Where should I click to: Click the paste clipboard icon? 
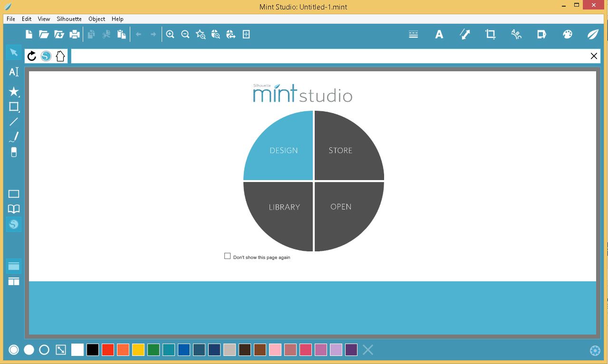click(x=122, y=34)
